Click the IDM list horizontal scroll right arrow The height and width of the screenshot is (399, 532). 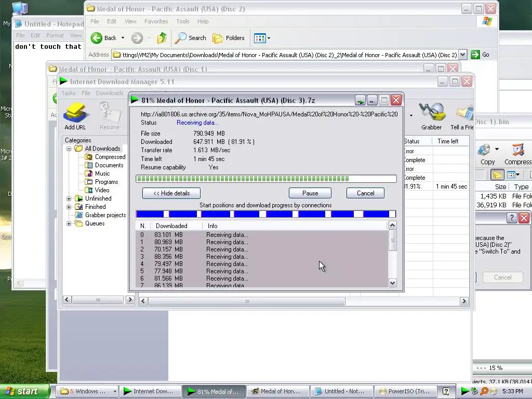pyautogui.click(x=464, y=301)
